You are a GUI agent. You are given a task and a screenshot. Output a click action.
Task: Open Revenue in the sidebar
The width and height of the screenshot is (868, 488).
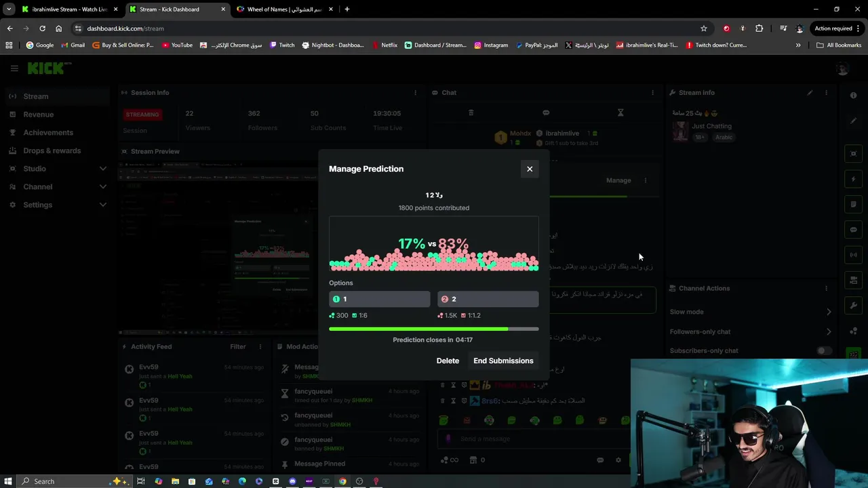click(38, 115)
